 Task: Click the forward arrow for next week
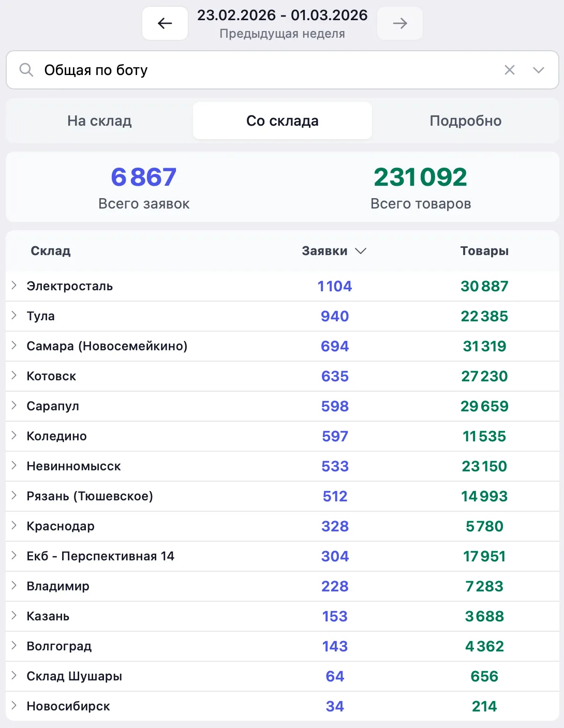point(400,23)
